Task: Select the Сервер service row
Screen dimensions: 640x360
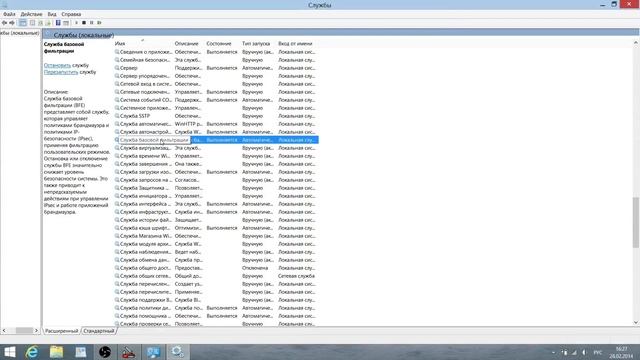Action: [216, 68]
